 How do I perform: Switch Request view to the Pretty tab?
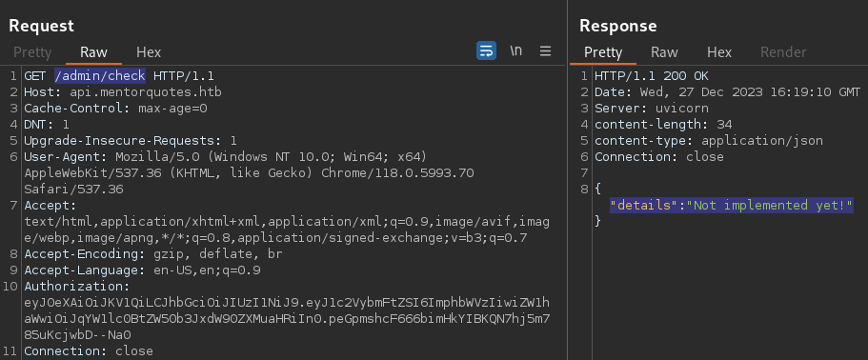click(x=32, y=52)
